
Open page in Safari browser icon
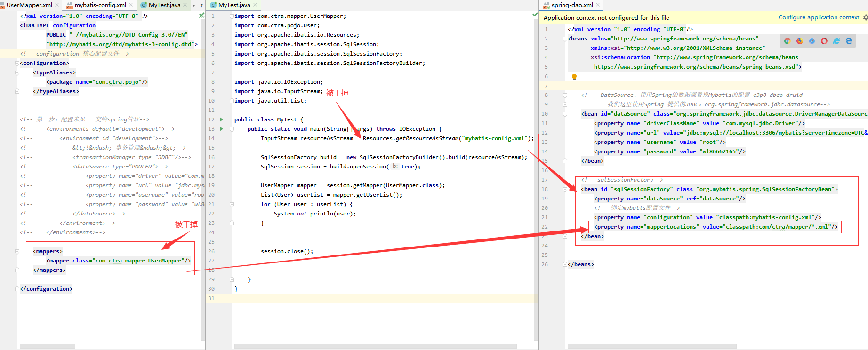point(812,41)
